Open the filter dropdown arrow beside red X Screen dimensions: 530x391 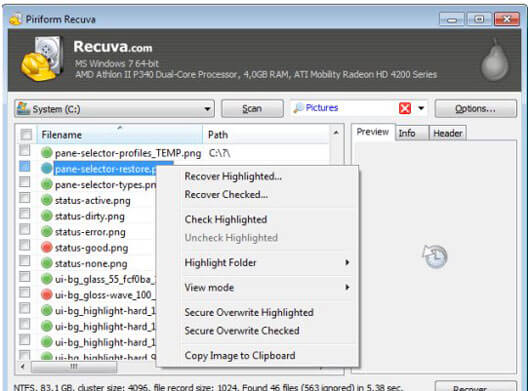(x=421, y=108)
